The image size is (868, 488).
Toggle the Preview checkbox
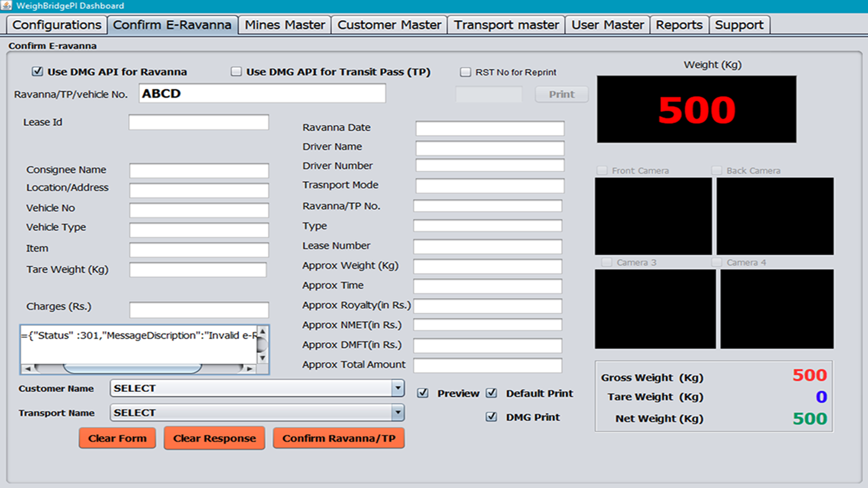[423, 393]
